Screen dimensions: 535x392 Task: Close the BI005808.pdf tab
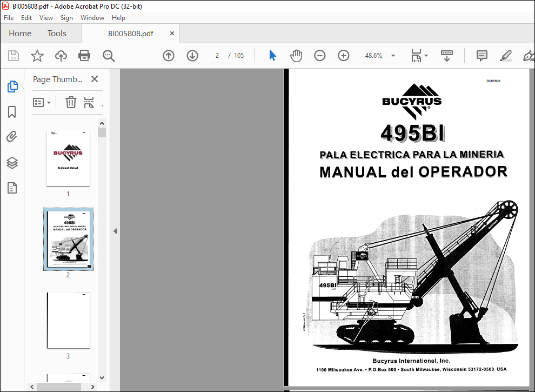click(x=172, y=34)
